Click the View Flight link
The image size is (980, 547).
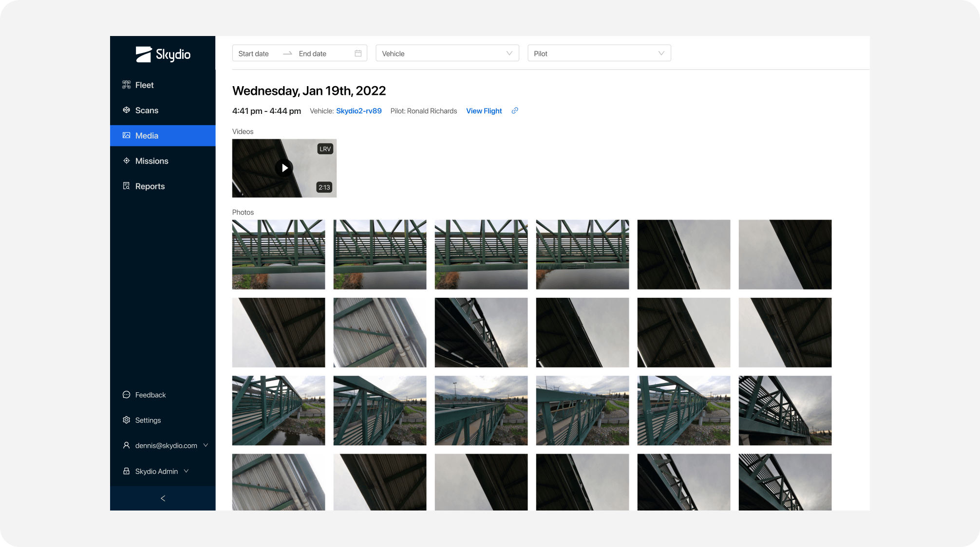[484, 111]
